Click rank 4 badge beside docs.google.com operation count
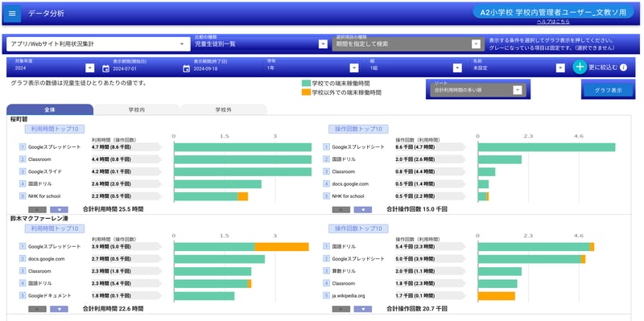 (326, 184)
